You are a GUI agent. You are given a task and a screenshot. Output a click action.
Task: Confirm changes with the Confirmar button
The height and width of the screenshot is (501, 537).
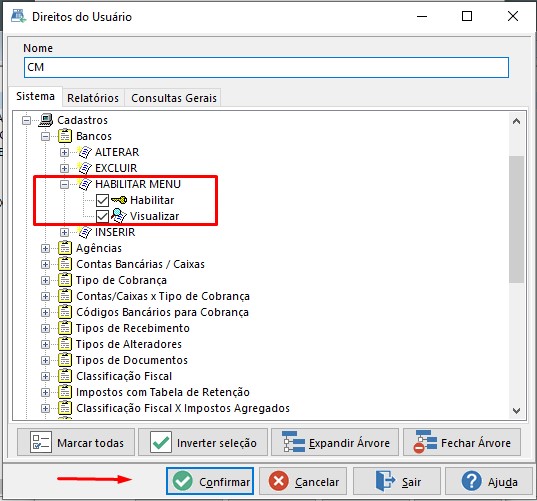210,481
